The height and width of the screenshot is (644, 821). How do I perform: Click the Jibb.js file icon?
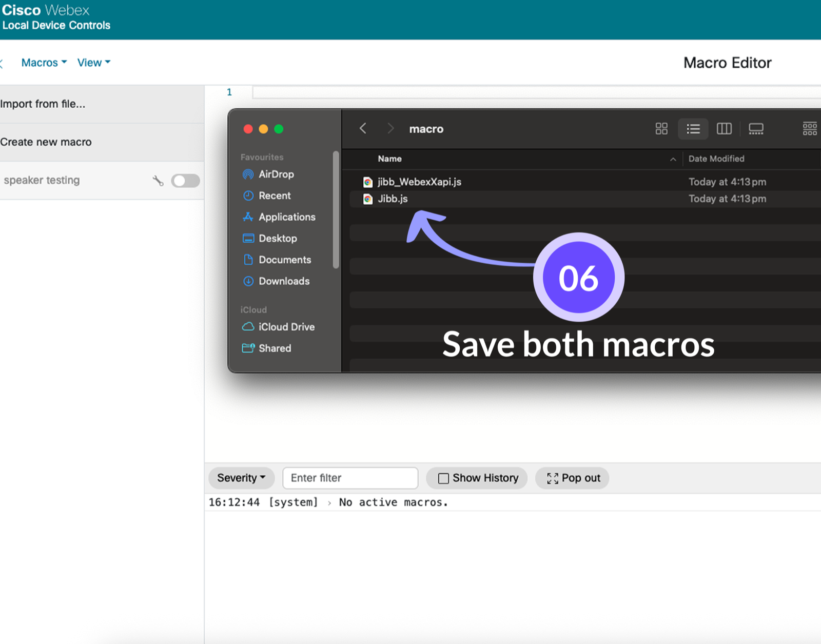(367, 199)
